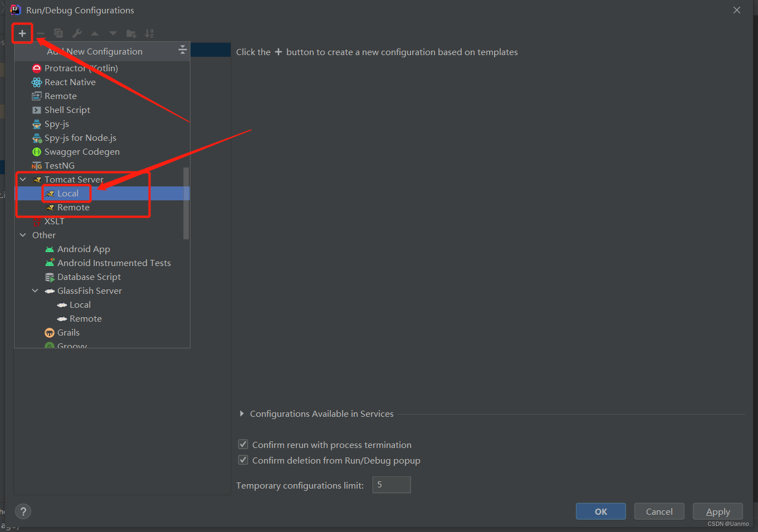Image resolution: width=758 pixels, height=532 pixels.
Task: Open Edit Templates wrench icon
Action: tap(77, 33)
